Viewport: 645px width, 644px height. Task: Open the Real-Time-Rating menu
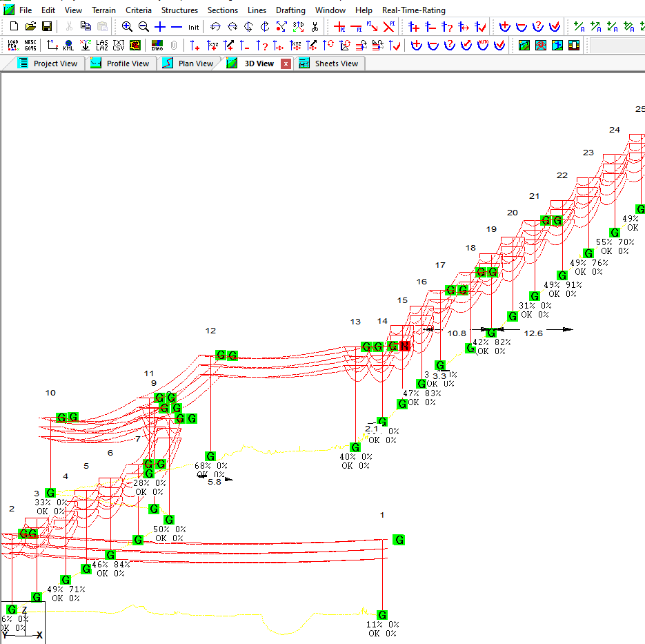[414, 10]
